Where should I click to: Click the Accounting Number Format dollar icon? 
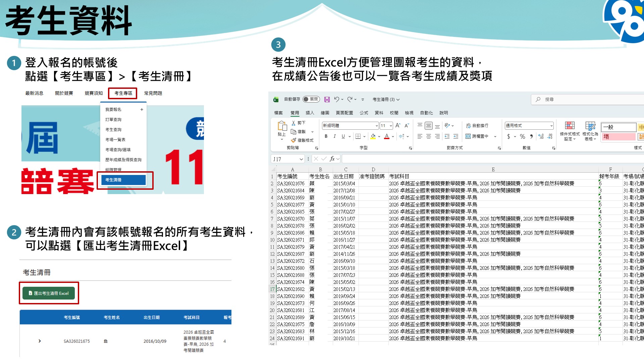tap(509, 136)
